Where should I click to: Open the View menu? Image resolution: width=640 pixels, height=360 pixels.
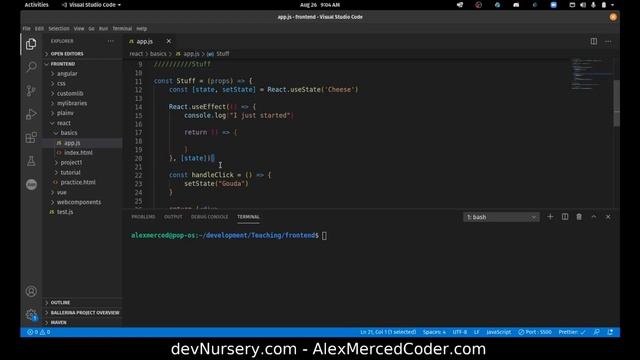tap(79, 29)
